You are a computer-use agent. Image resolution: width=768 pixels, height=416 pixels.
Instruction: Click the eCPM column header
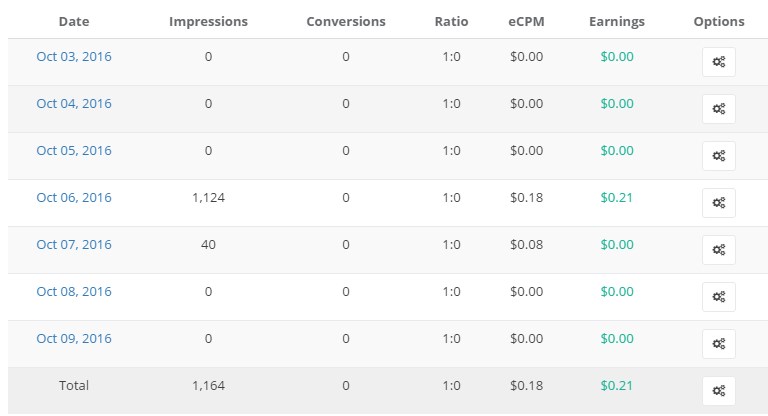tap(526, 21)
